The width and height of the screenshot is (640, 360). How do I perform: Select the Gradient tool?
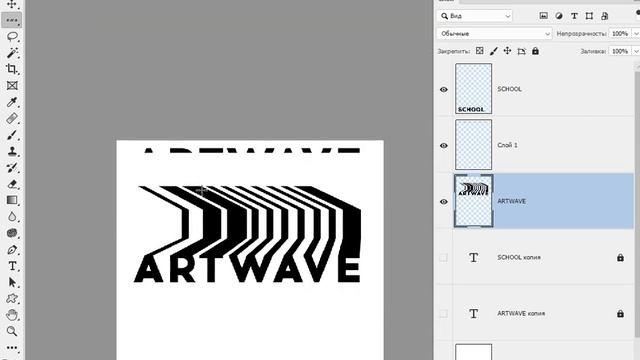coord(12,200)
